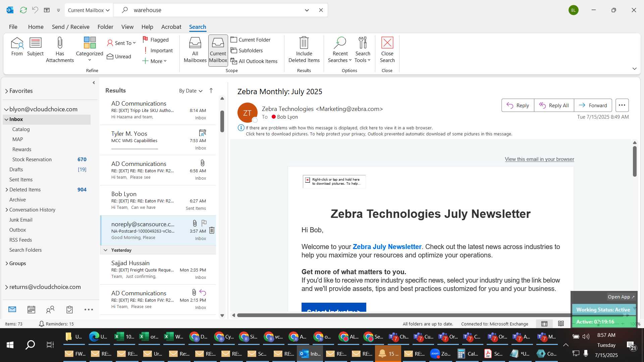
Task: Reverse the results sort order arrow
Action: pos(211,91)
